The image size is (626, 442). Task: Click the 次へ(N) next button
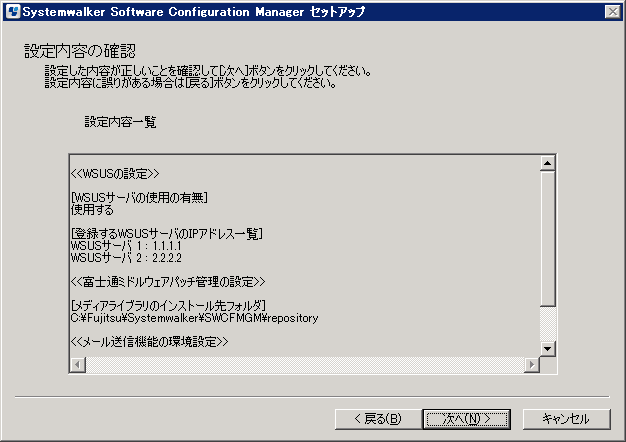coord(467,419)
